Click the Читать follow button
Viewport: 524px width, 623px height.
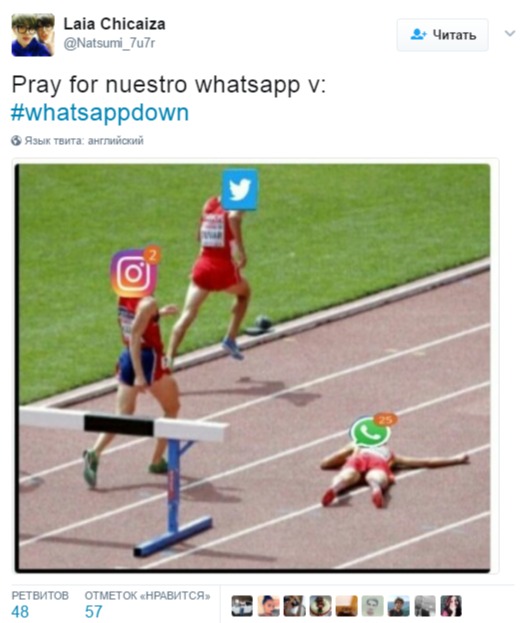coord(442,35)
